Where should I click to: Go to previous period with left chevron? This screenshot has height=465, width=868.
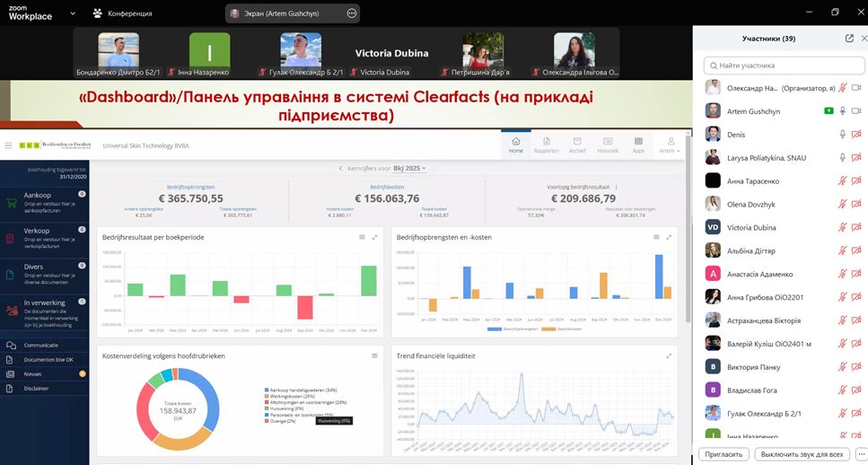[340, 168]
